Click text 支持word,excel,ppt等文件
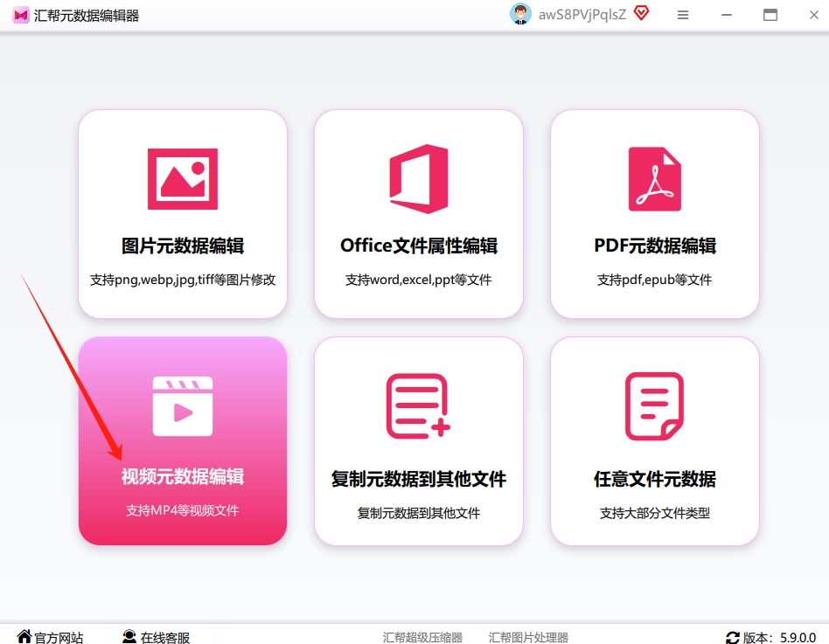This screenshot has width=829, height=644. (418, 280)
